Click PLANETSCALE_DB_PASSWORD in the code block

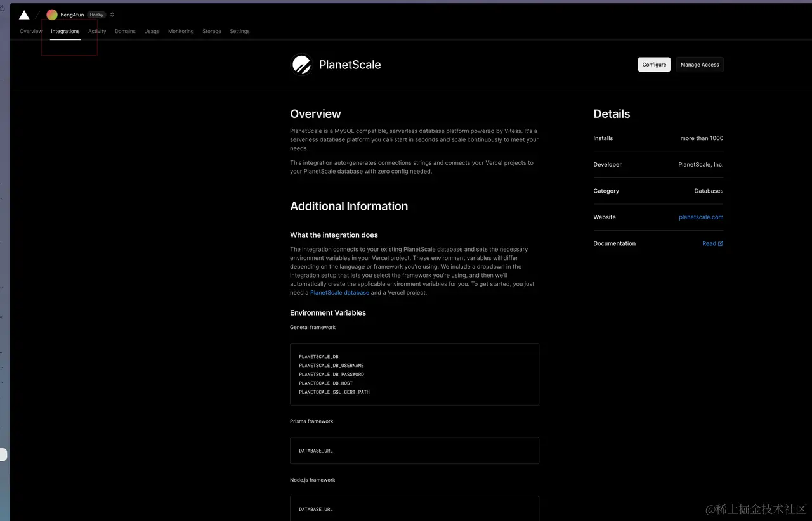[331, 375]
